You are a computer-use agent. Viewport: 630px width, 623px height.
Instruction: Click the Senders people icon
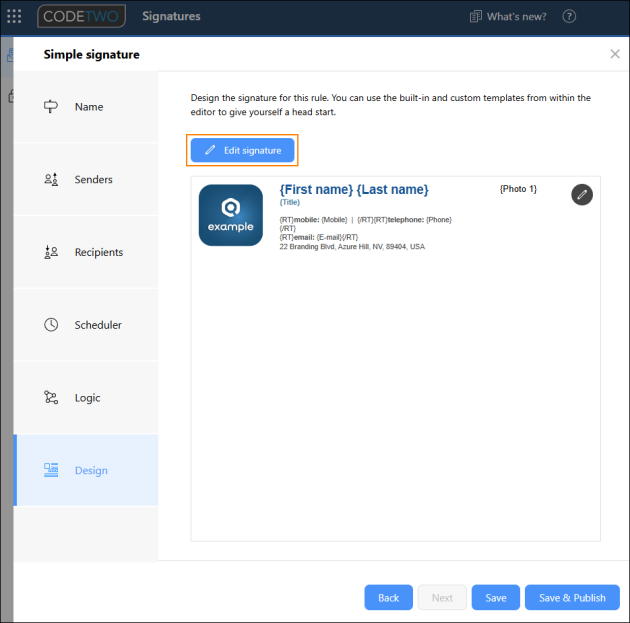tap(51, 179)
